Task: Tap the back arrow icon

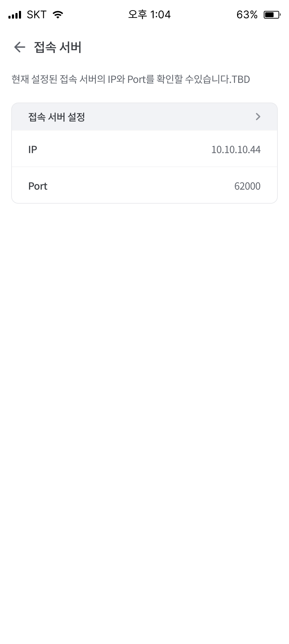Action: (x=20, y=47)
